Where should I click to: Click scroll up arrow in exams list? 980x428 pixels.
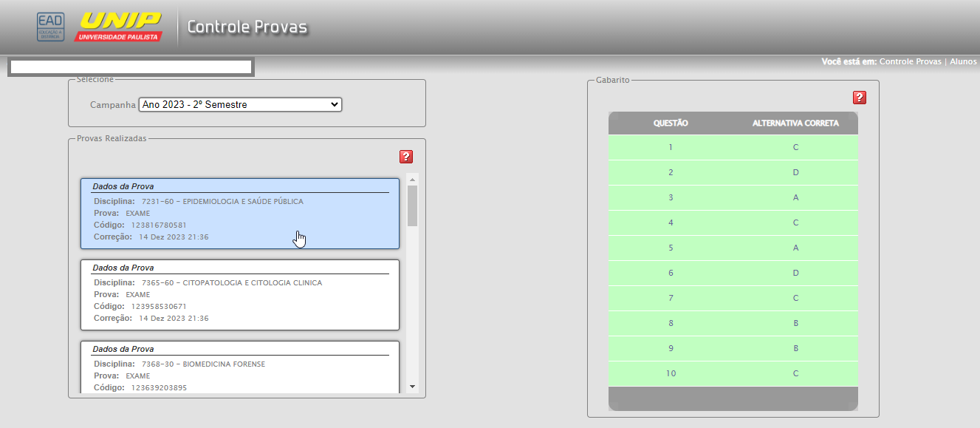click(412, 180)
